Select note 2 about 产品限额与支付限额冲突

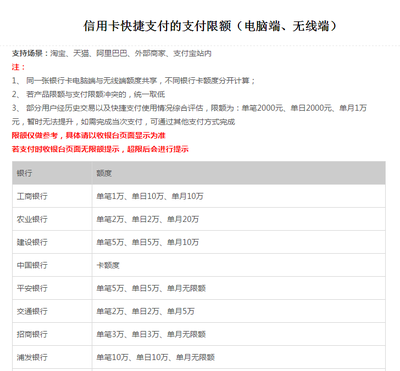tap(88, 94)
